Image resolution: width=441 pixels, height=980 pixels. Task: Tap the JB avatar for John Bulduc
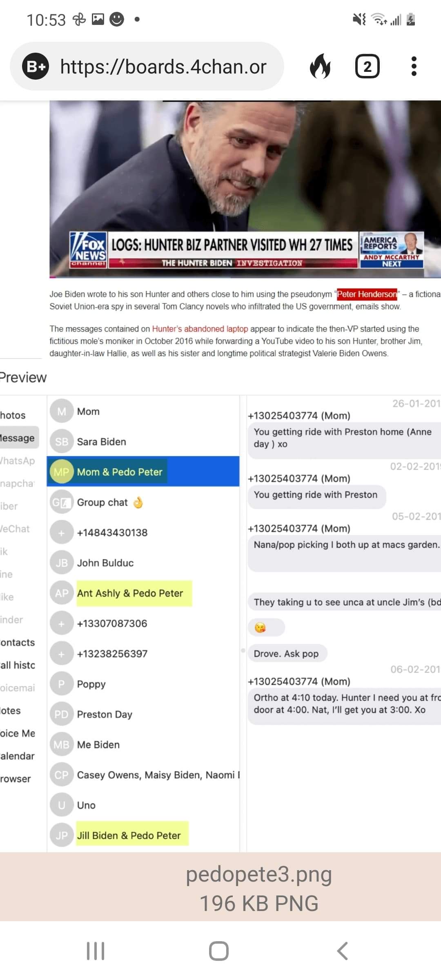62,563
